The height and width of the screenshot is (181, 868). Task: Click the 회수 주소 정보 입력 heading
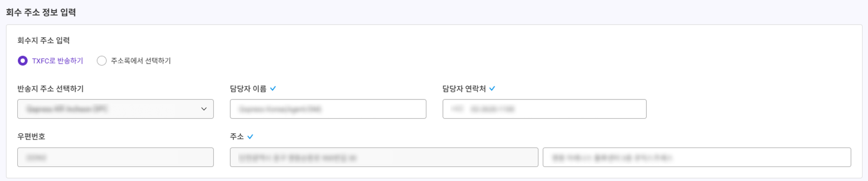tap(41, 12)
